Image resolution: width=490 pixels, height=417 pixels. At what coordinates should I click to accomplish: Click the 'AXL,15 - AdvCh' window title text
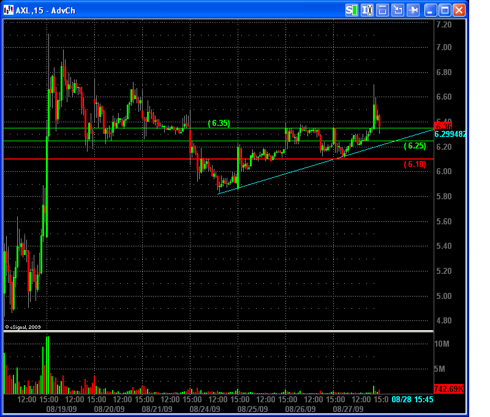pyautogui.click(x=45, y=11)
